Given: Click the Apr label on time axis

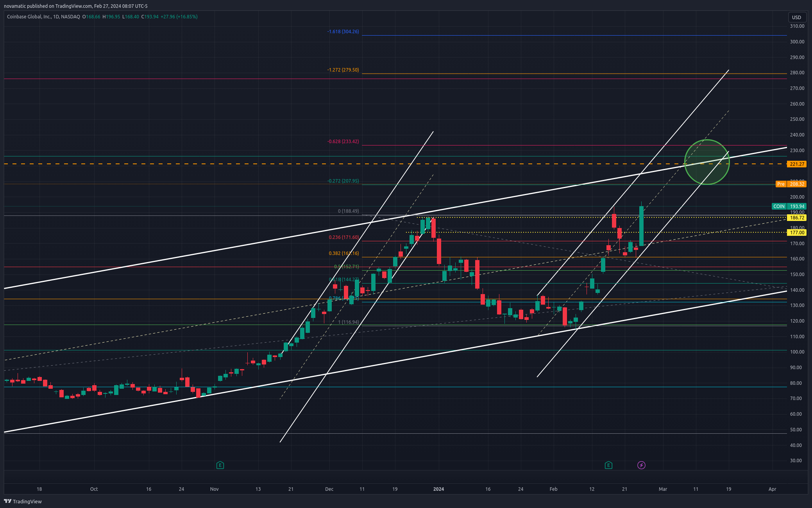Looking at the screenshot, I should tap(772, 489).
